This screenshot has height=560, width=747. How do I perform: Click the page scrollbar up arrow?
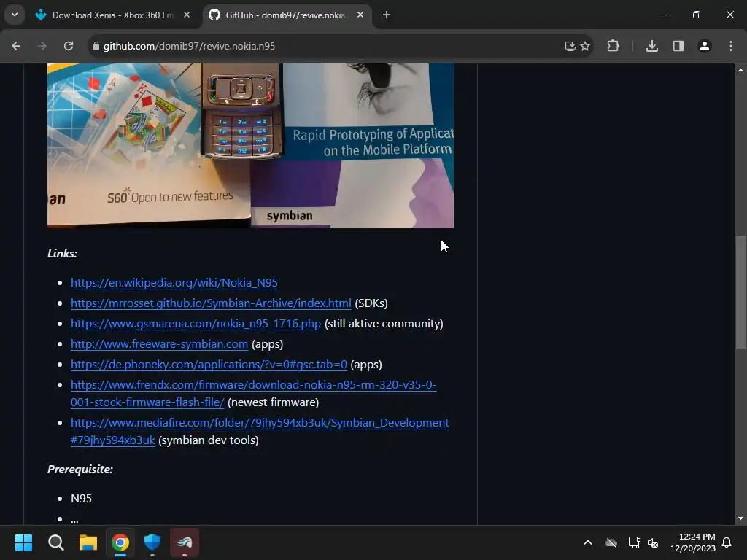pyautogui.click(x=740, y=70)
